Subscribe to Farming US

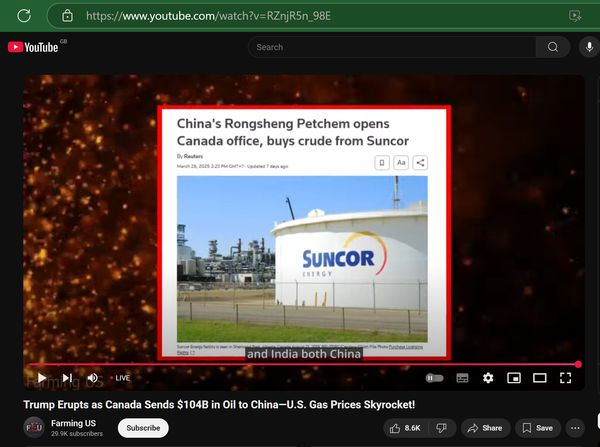click(x=143, y=428)
